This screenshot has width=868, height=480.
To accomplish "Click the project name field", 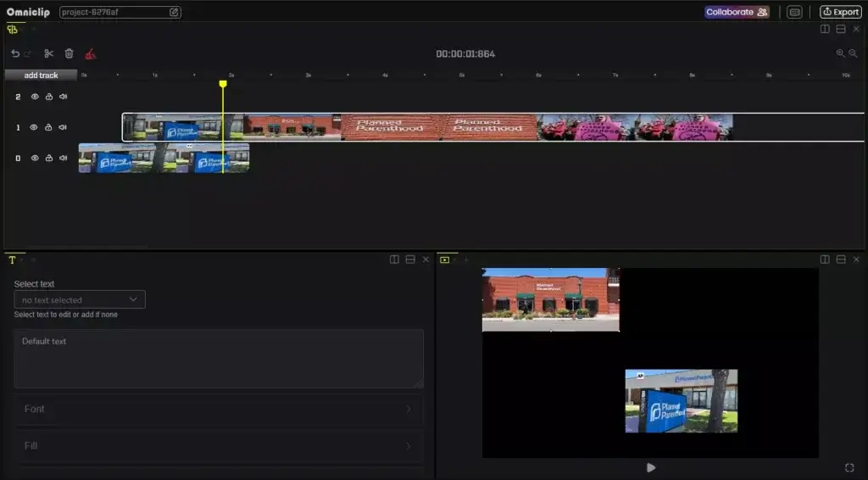I will coord(120,12).
